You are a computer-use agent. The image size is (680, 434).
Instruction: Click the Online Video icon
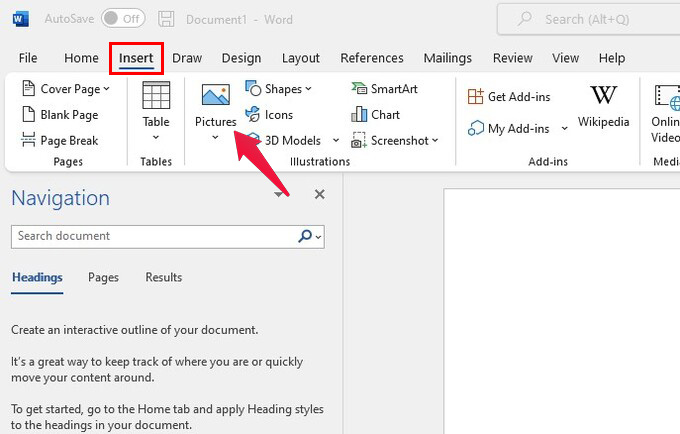point(667,96)
